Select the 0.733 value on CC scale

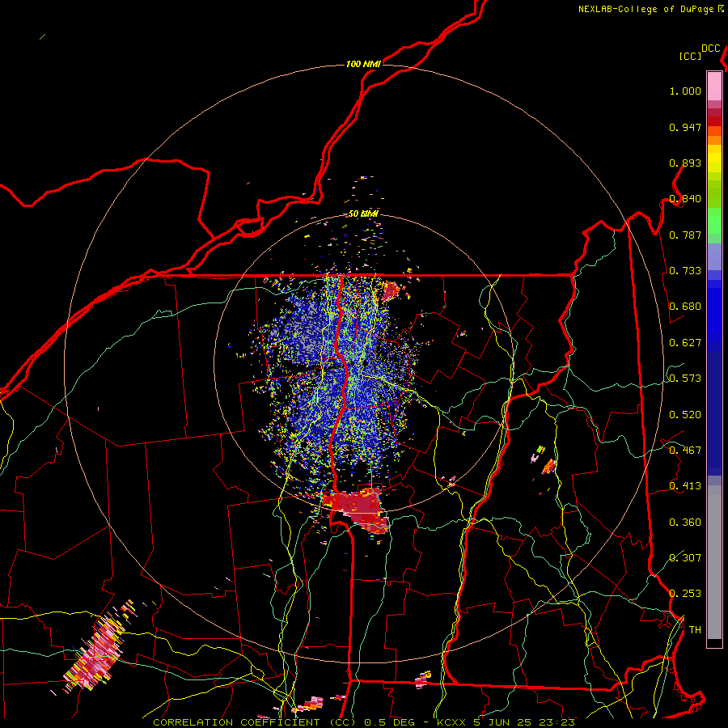tap(685, 271)
